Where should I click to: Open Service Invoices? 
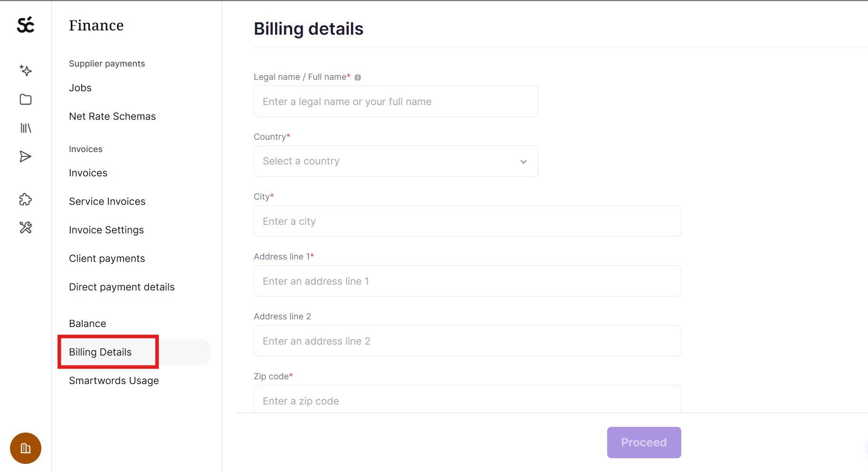107,202
